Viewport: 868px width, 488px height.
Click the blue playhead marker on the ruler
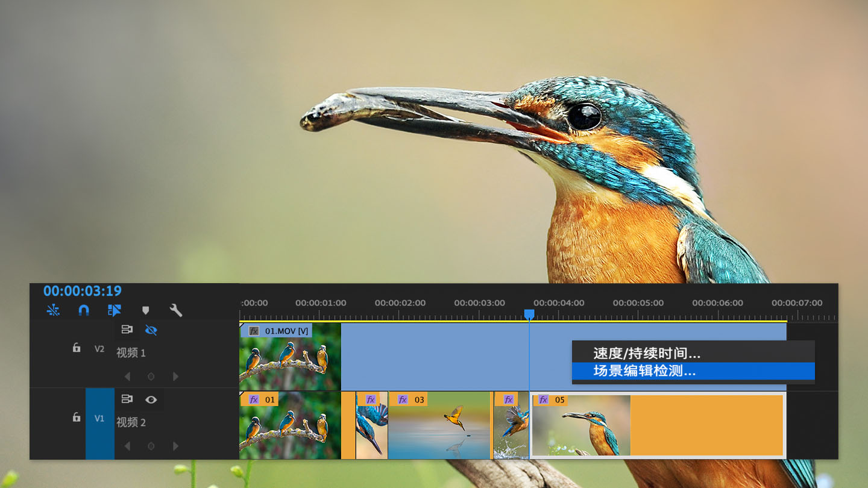[x=529, y=314]
